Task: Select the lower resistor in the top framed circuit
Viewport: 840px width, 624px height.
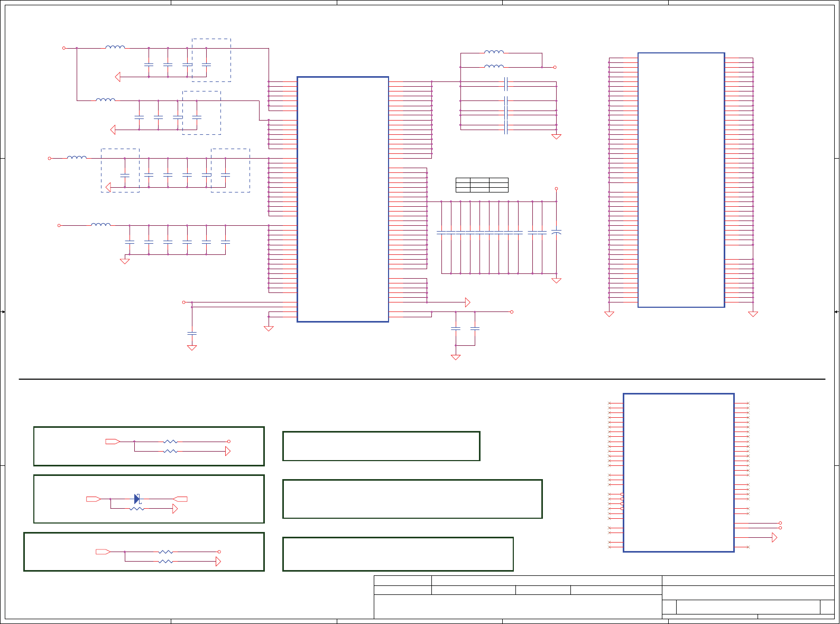Action: 170,451
